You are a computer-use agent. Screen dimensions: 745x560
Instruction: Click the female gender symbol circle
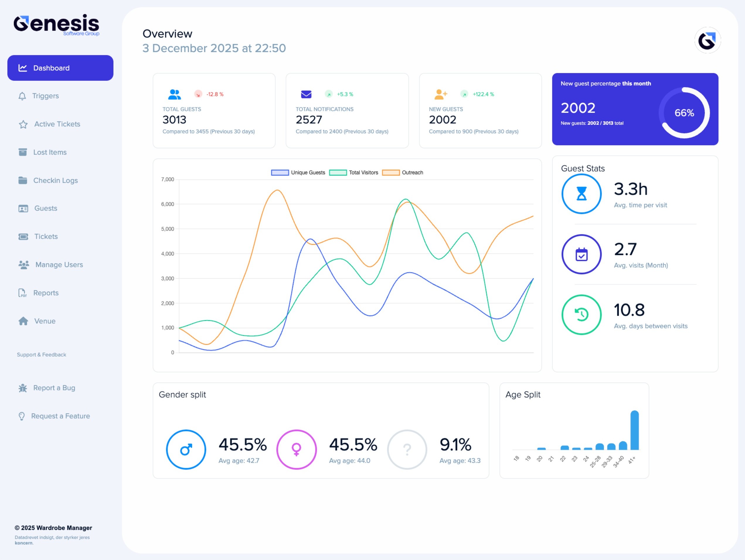tap(296, 449)
